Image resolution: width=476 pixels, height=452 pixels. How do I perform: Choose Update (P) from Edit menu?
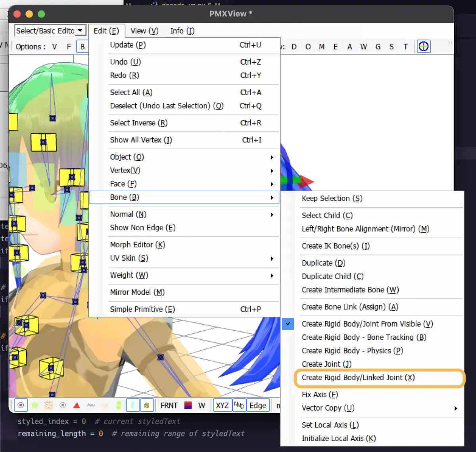(x=184, y=45)
